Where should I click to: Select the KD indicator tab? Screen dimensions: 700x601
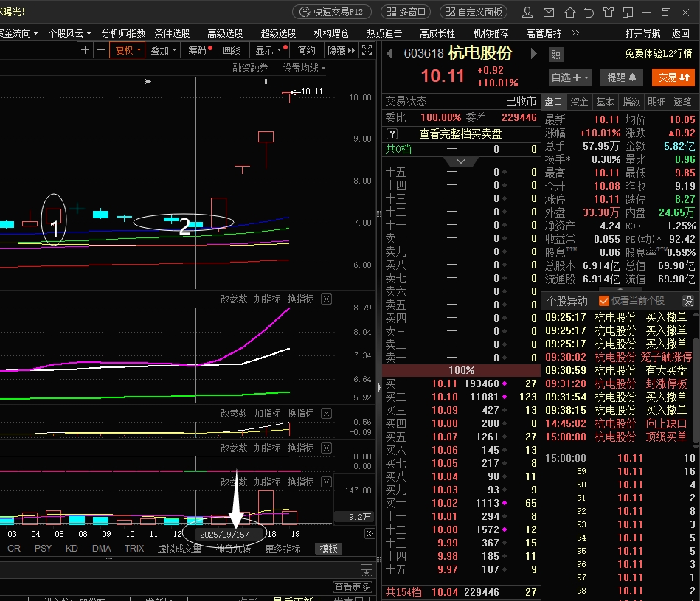click(72, 549)
